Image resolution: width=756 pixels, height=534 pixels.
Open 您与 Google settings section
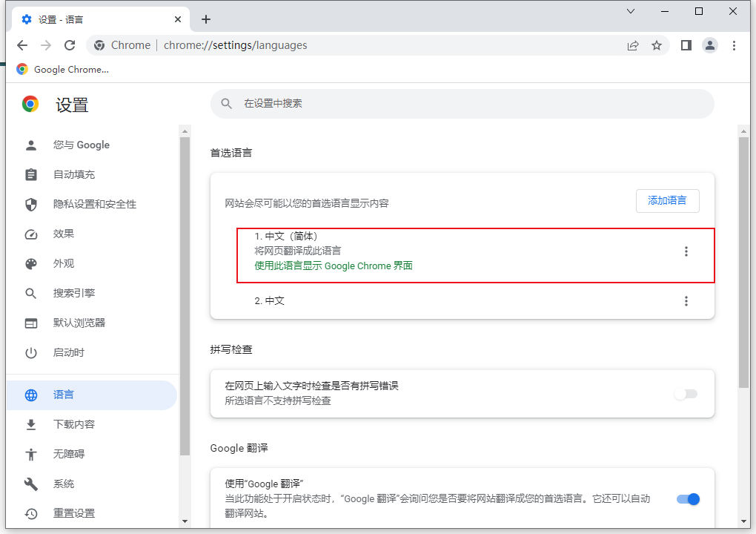(92, 145)
